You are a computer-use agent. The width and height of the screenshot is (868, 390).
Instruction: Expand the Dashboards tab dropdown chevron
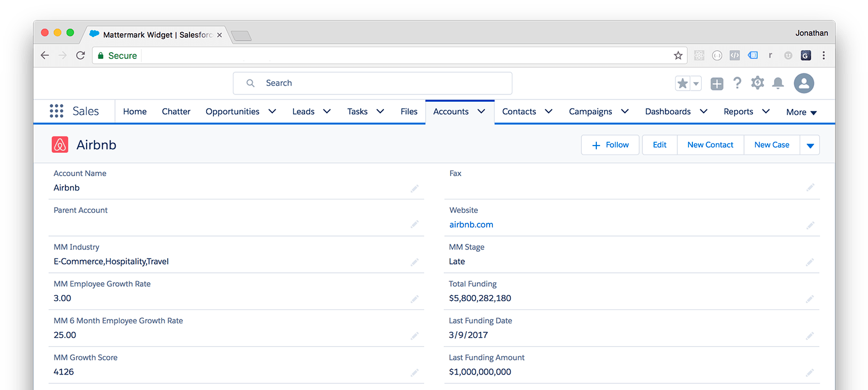[x=704, y=111]
